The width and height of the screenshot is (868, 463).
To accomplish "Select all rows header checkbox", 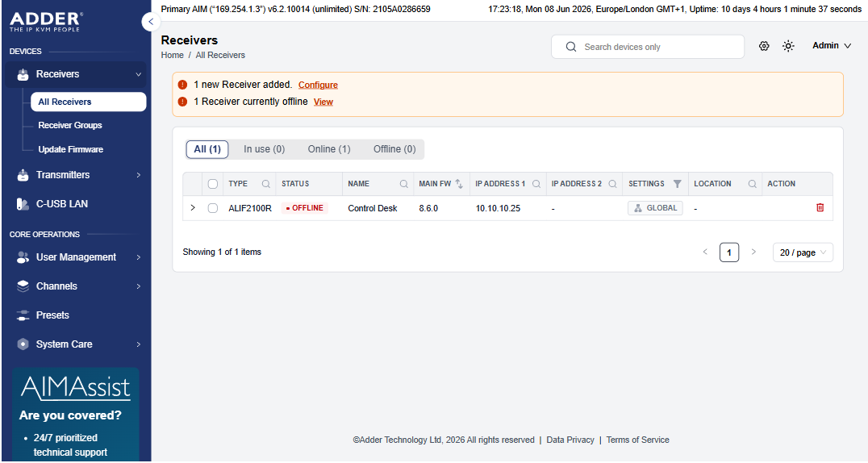I will pyautogui.click(x=213, y=184).
